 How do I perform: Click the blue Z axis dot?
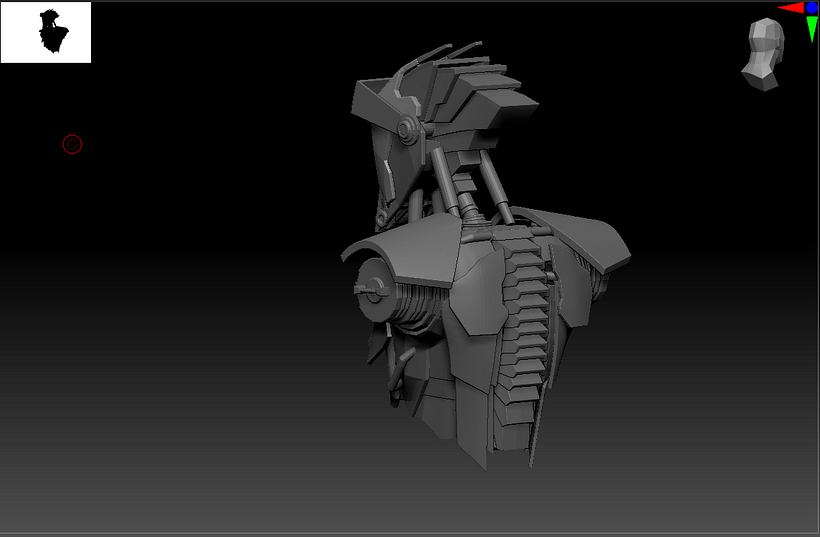coord(812,7)
